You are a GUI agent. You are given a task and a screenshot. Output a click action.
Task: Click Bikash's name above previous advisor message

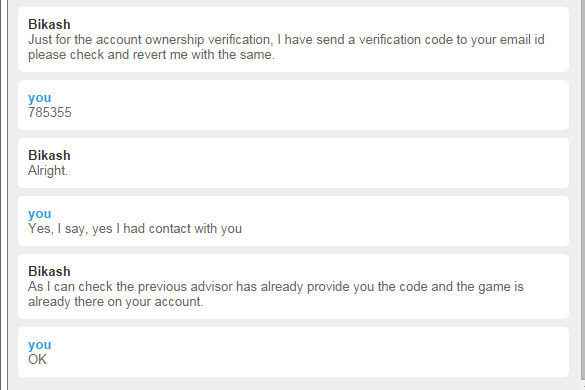(49, 271)
